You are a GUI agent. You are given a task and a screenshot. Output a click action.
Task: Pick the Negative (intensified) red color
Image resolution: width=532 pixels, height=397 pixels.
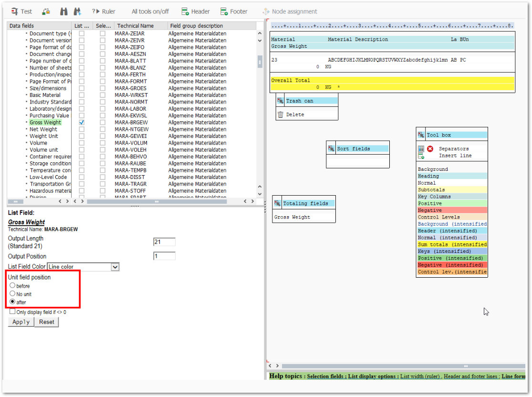pos(451,265)
